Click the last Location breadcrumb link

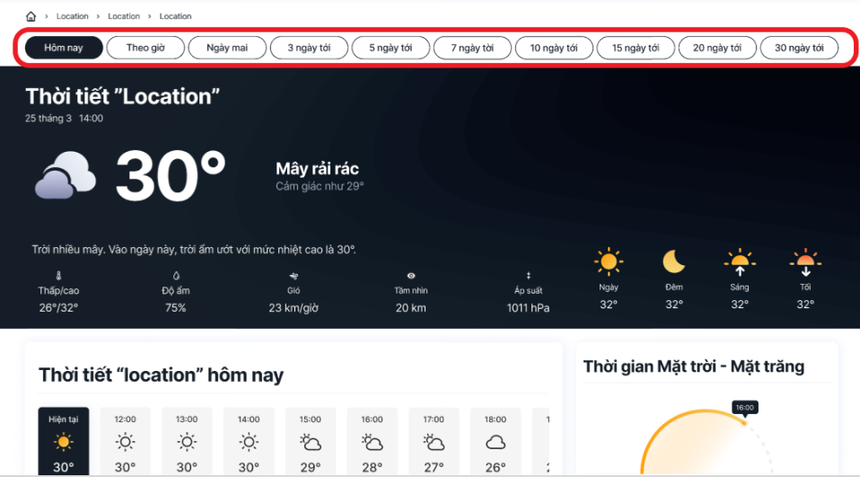[x=176, y=16]
